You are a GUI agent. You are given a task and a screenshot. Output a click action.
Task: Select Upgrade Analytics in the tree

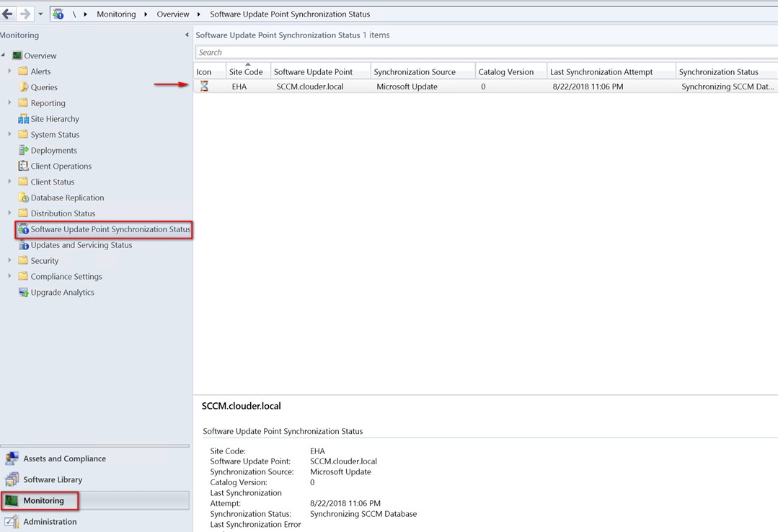[63, 292]
